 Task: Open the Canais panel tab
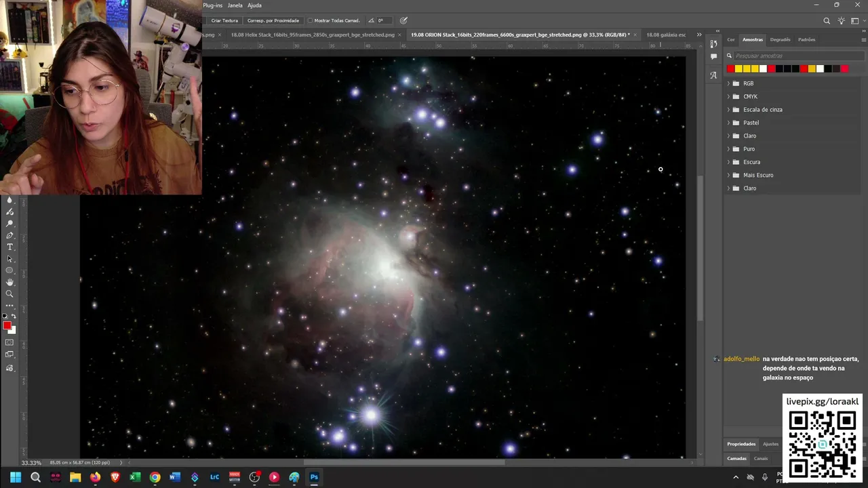point(761,458)
